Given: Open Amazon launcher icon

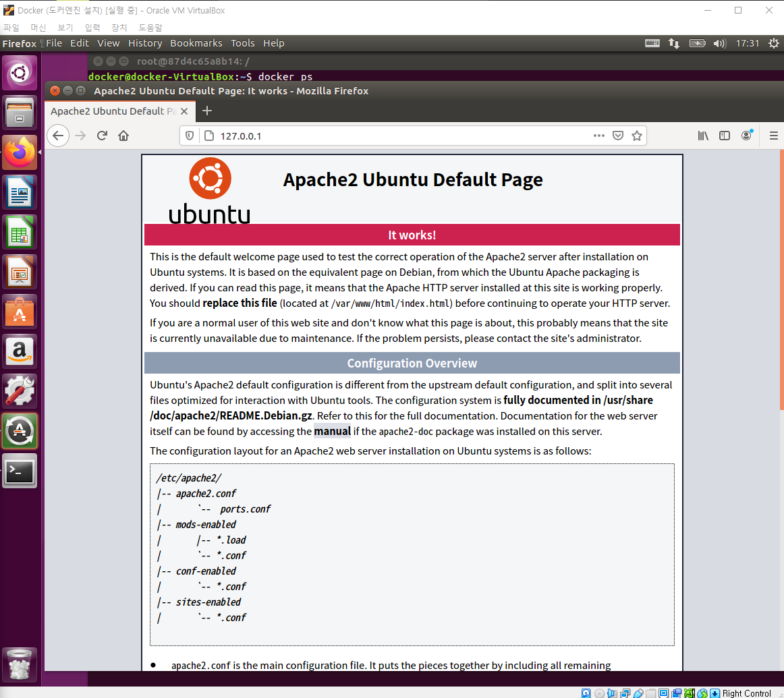Looking at the screenshot, I should (20, 352).
